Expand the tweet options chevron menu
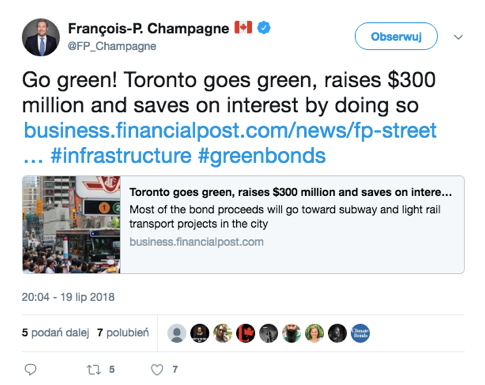This screenshot has width=485, height=385. pyautogui.click(x=459, y=37)
